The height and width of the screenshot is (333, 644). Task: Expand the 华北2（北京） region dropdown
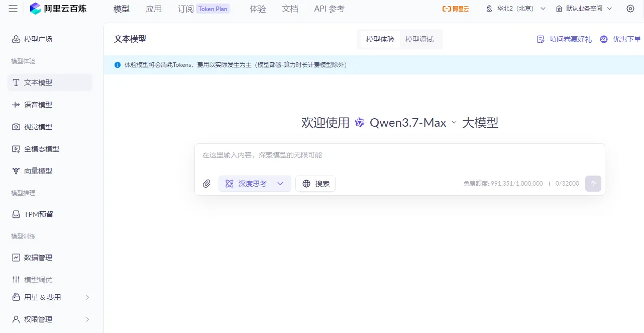516,9
